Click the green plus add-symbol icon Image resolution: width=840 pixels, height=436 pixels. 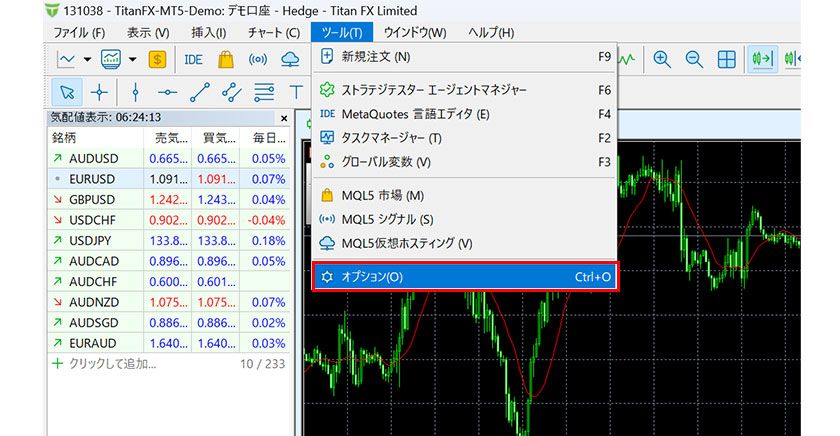tap(57, 364)
